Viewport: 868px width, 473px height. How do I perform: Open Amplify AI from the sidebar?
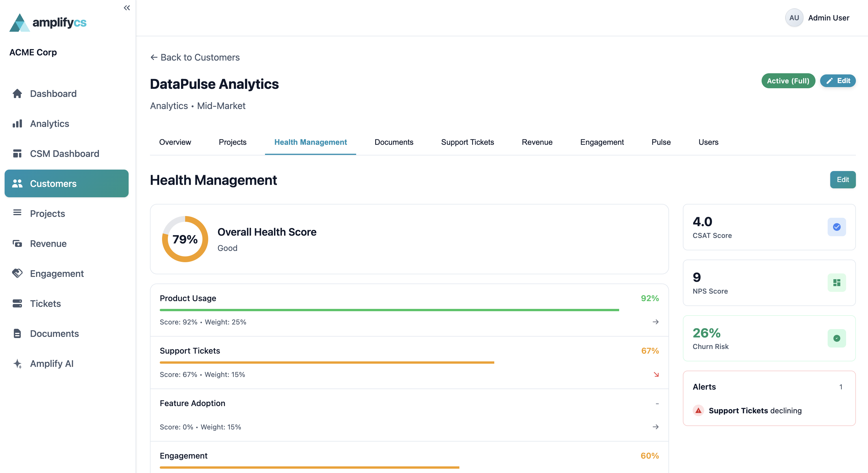click(18, 363)
